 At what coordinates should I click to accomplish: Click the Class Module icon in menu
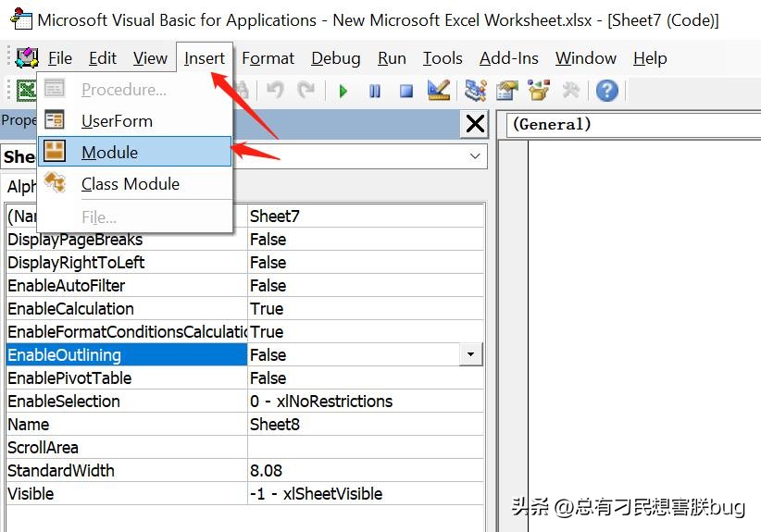coord(55,183)
